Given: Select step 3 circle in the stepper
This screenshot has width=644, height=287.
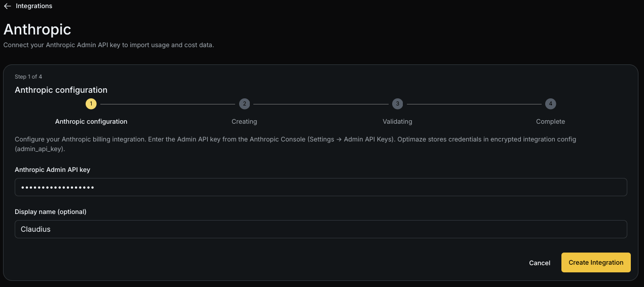Looking at the screenshot, I should point(397,104).
